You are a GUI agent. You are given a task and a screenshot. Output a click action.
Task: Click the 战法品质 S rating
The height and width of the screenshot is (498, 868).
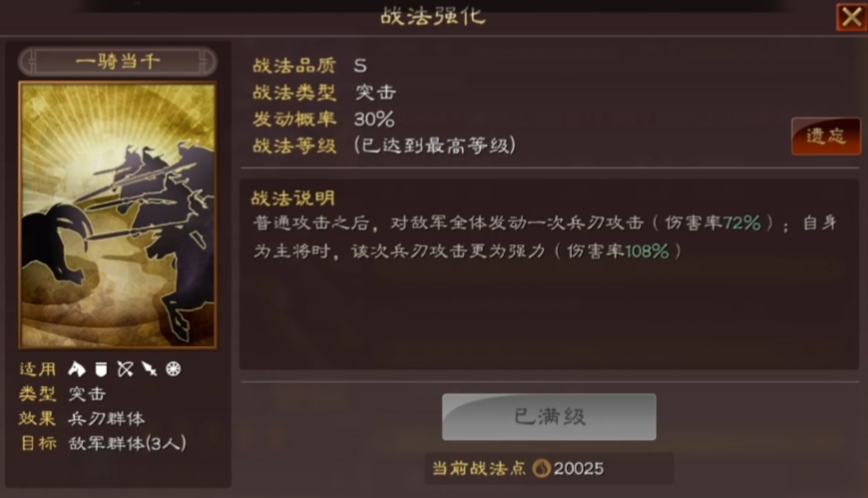tap(360, 66)
